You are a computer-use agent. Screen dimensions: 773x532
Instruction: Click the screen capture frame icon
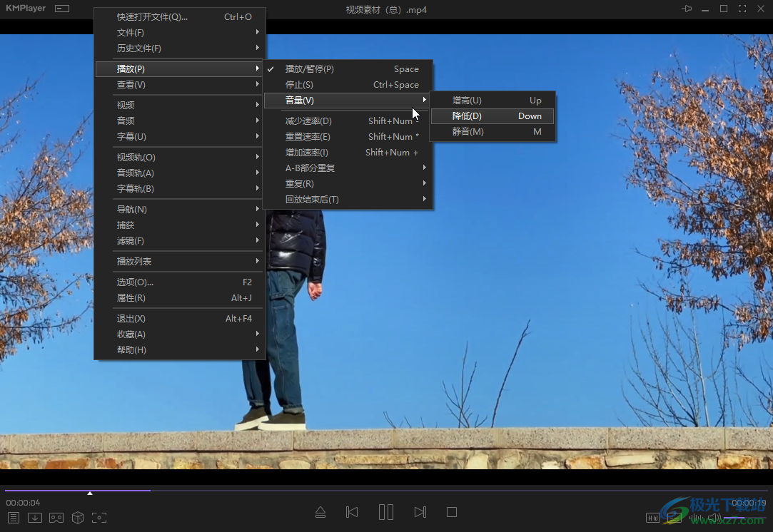[99, 518]
